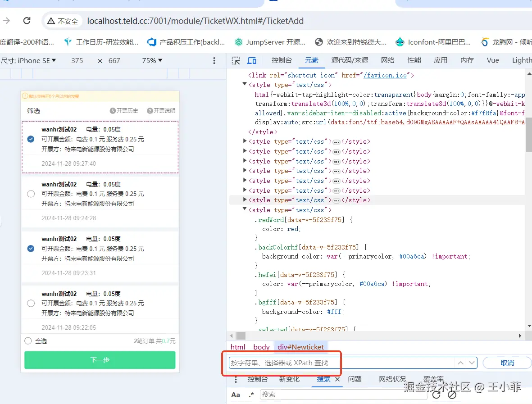The width and height of the screenshot is (532, 404).
Task: Collapse the first expanded style tag
Action: click(245, 84)
